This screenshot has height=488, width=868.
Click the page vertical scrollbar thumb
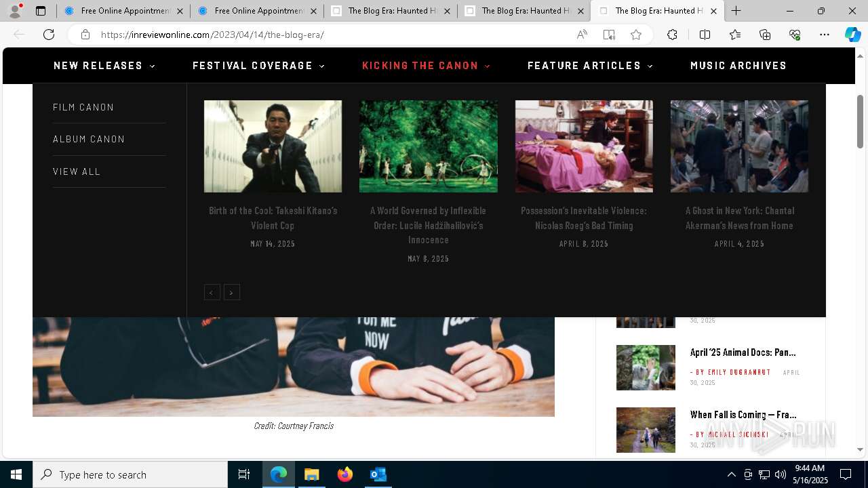[x=860, y=121]
